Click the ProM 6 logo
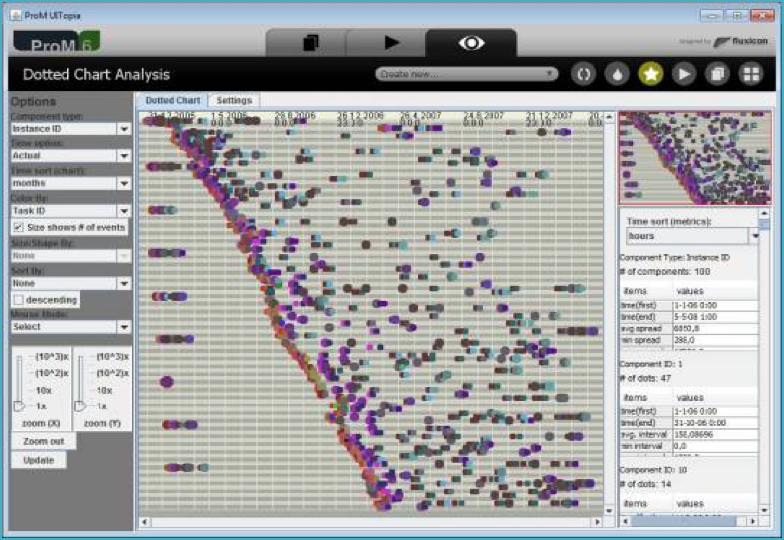This screenshot has height=540, width=784. [x=56, y=42]
